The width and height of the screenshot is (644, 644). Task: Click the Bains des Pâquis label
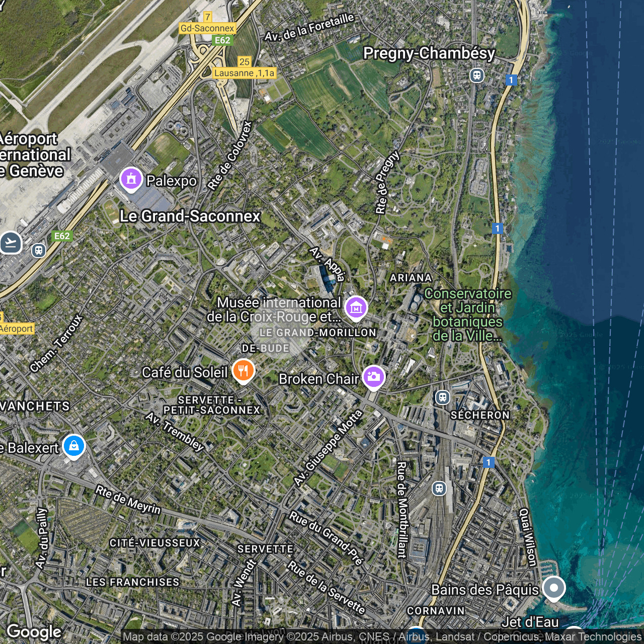[x=485, y=589]
